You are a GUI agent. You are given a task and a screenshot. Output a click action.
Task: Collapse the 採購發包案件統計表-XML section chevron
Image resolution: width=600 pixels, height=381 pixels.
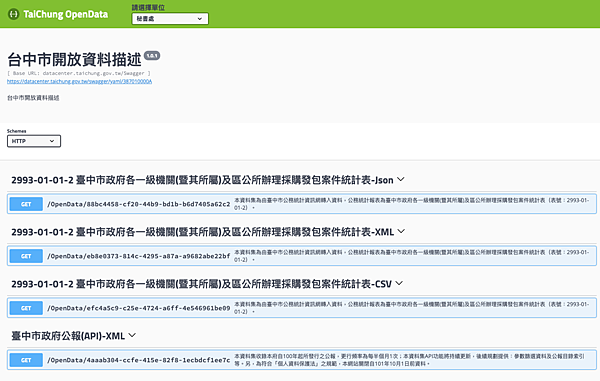tap(401, 231)
